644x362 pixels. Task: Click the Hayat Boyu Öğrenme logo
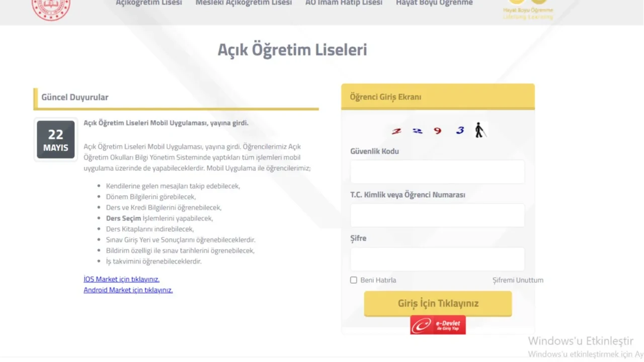528,10
